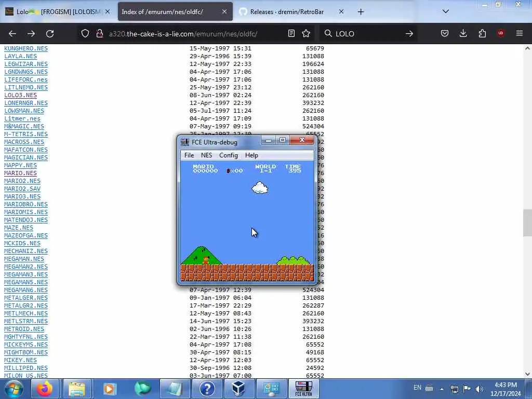
Task: Close the Releases dremin/RetroBar tab
Action: (341, 11)
